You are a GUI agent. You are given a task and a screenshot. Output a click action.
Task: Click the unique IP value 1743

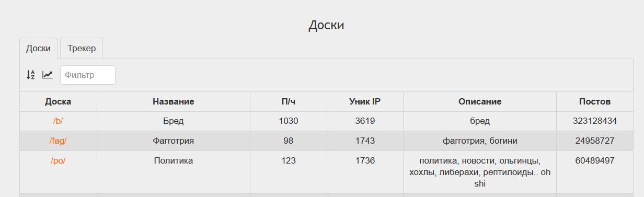(x=365, y=141)
